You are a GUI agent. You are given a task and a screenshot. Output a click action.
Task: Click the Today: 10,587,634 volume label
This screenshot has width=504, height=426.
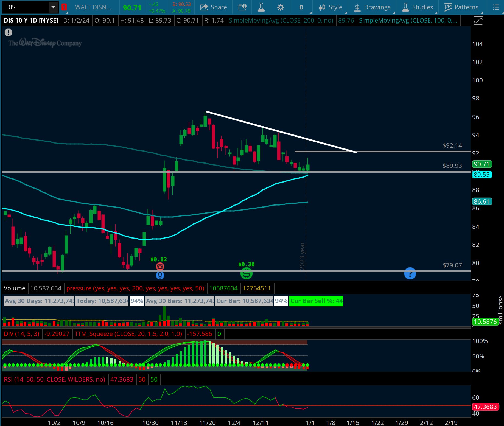tap(102, 301)
